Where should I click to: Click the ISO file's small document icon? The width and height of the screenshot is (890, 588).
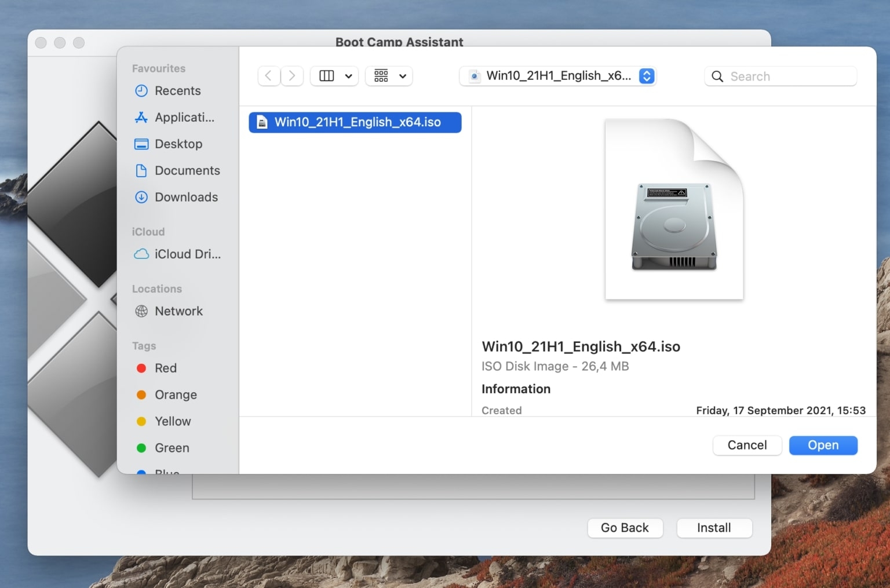click(x=262, y=122)
